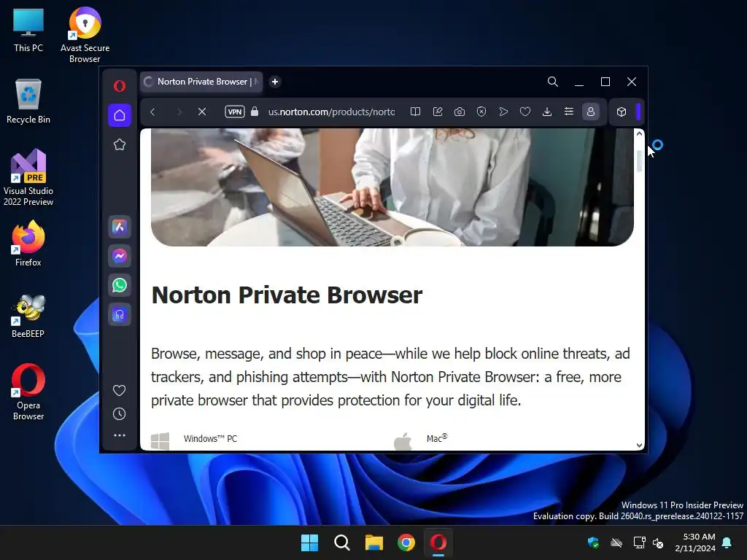Open File Explorer from taskbar
This screenshot has height=560, width=747.
374,542
